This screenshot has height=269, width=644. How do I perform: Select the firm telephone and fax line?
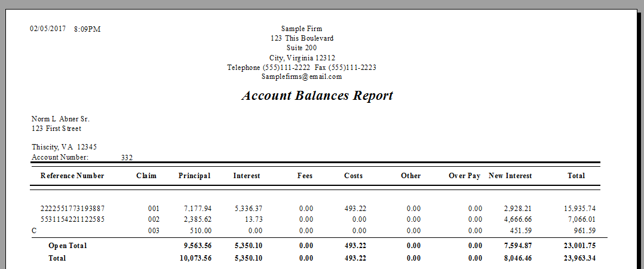click(302, 68)
